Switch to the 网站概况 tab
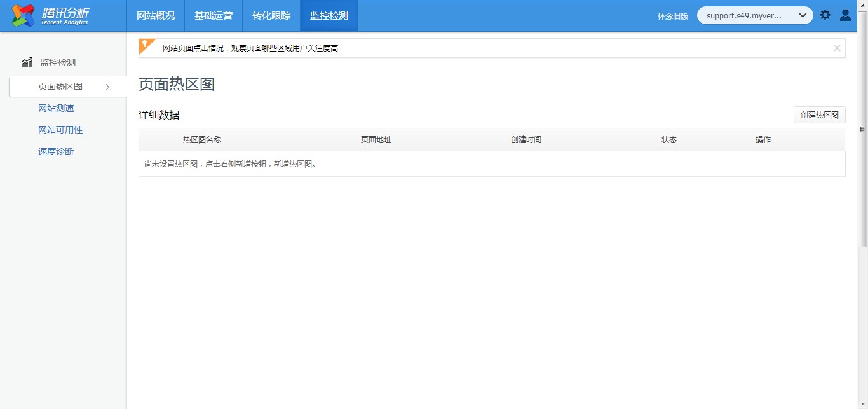 tap(156, 16)
